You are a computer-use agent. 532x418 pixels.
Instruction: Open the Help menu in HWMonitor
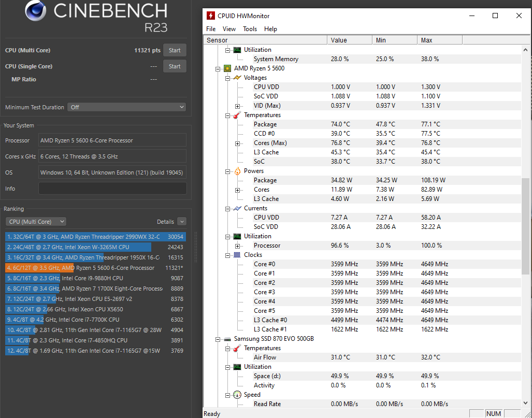tap(270, 29)
